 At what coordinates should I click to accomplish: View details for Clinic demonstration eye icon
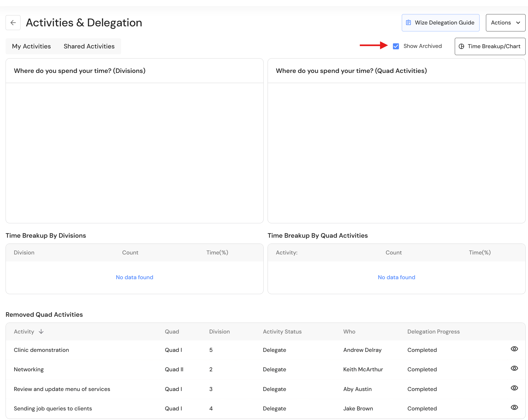click(x=514, y=349)
